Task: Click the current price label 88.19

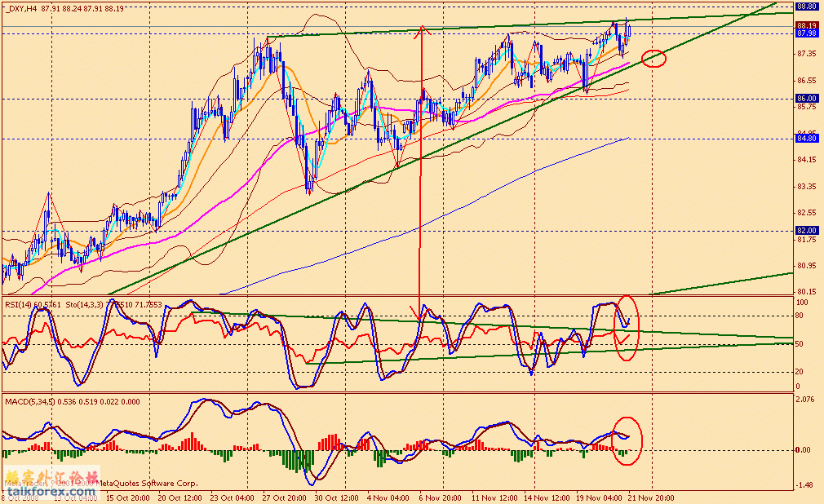Action: pos(807,25)
